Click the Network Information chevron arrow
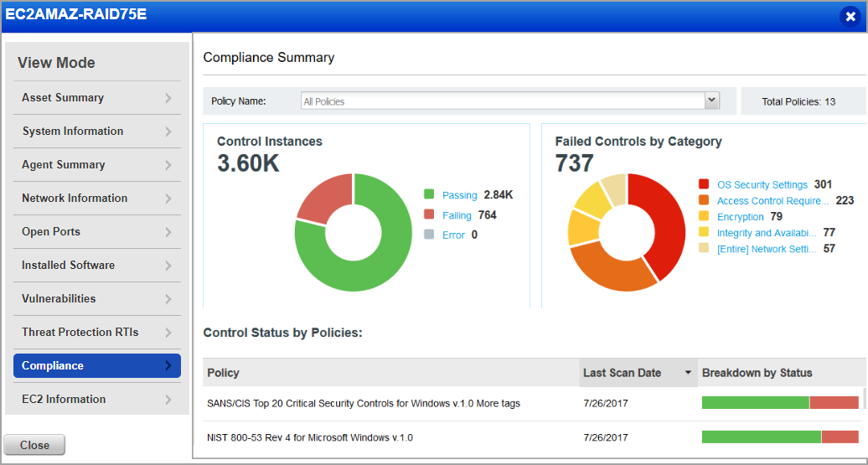This screenshot has height=465, width=868. tap(168, 199)
